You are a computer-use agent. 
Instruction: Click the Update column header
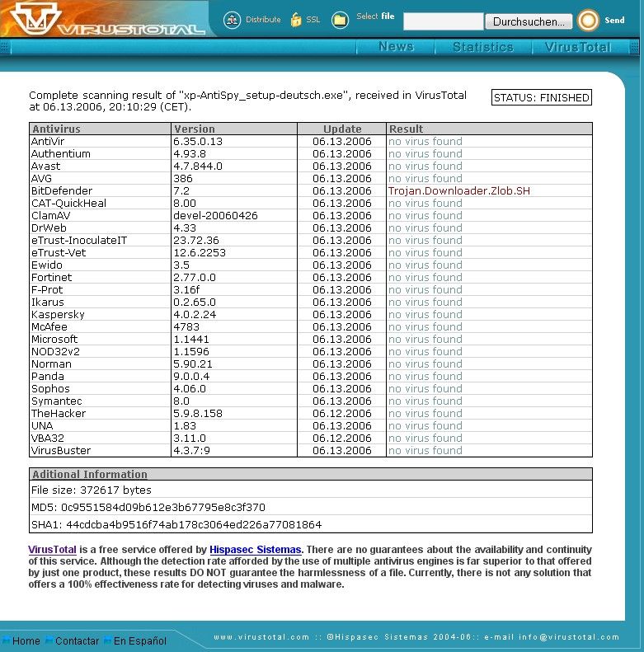[342, 129]
